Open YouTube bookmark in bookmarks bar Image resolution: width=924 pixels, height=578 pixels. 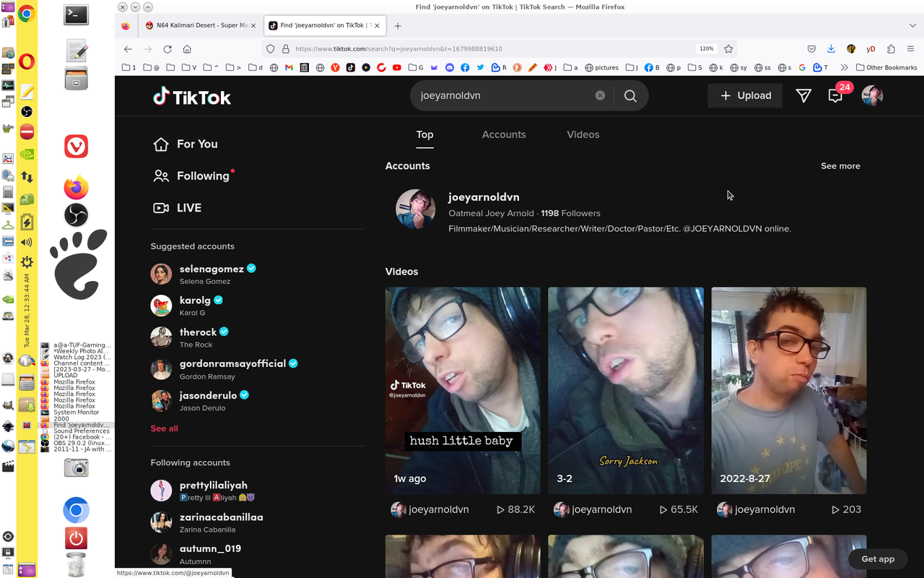coord(397,67)
